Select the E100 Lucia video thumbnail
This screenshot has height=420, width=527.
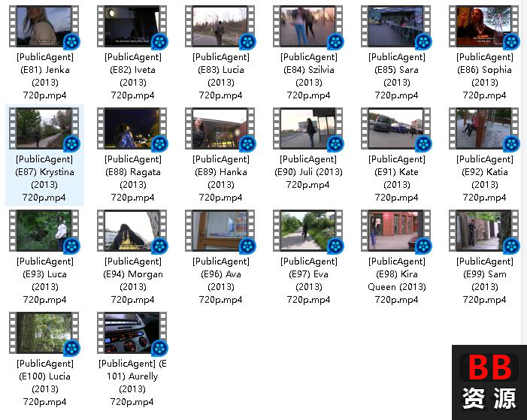[44, 333]
